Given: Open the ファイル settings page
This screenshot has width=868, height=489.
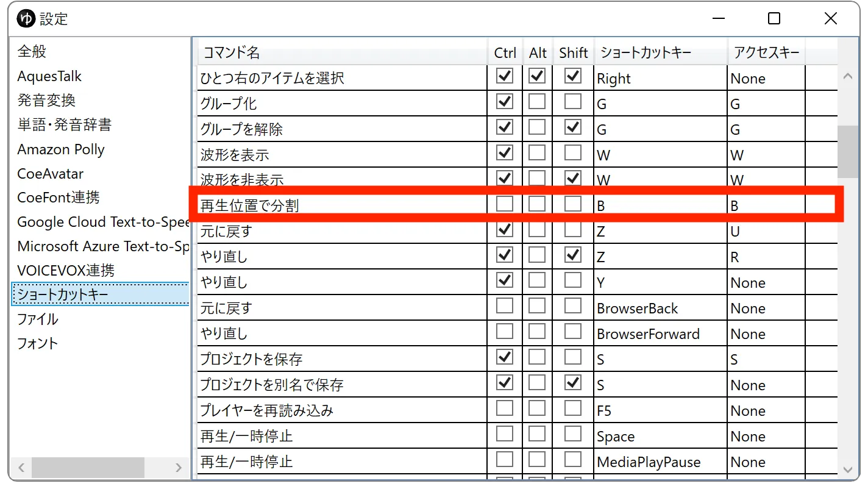Looking at the screenshot, I should [x=38, y=319].
